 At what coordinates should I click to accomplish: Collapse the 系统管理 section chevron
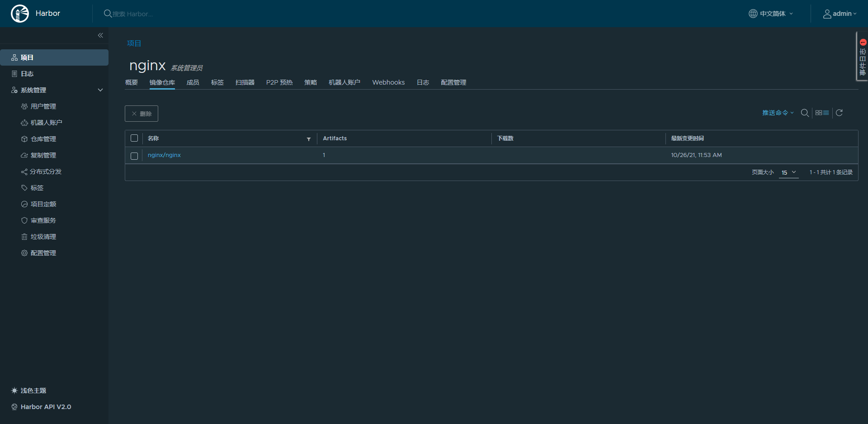(100, 90)
